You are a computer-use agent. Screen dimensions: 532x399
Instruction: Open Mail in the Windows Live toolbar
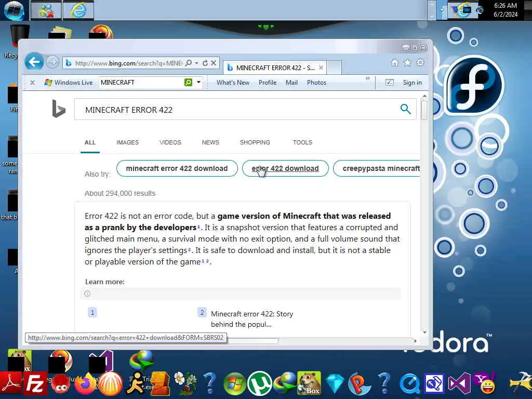click(x=291, y=83)
